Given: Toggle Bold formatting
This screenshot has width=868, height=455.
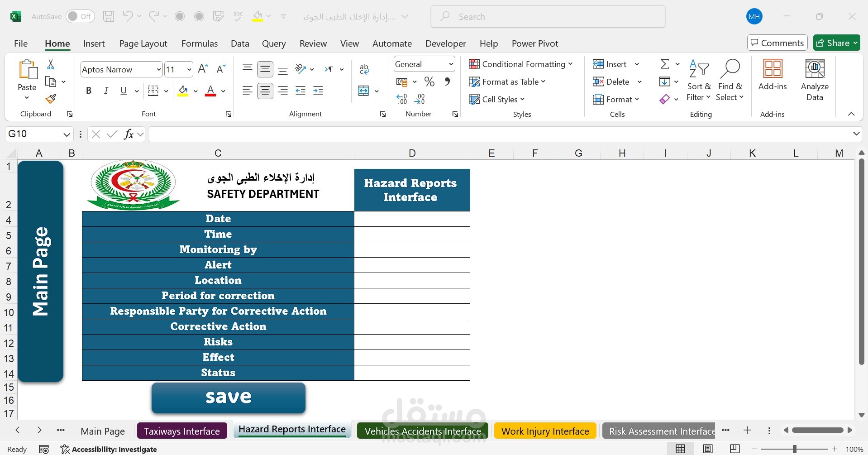Looking at the screenshot, I should (89, 91).
